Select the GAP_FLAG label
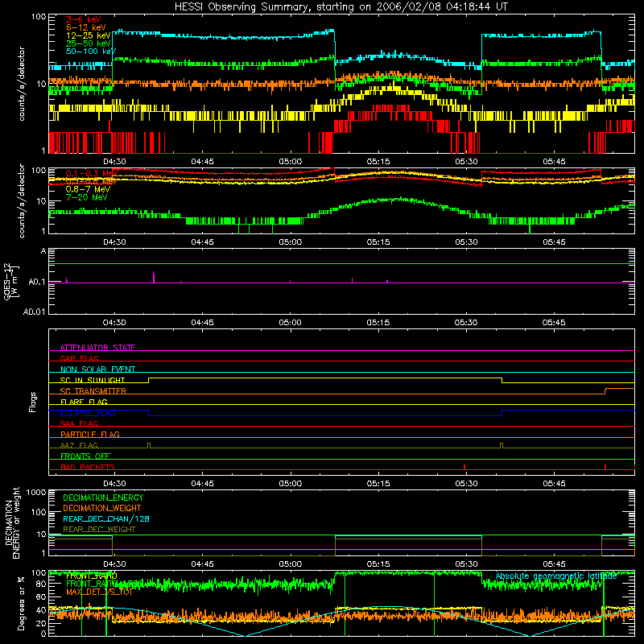This screenshot has height=644, width=644. 79,358
